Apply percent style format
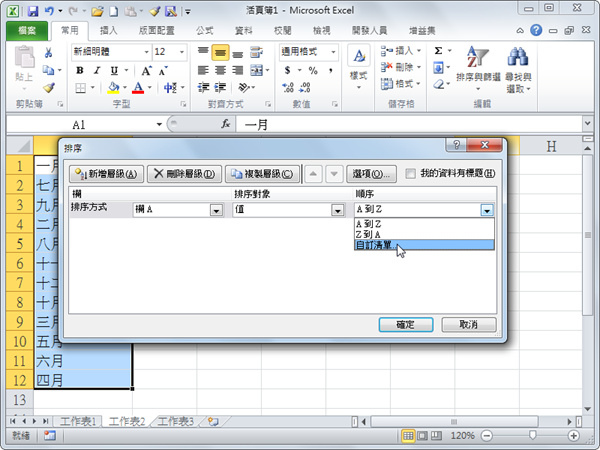Image resolution: width=600 pixels, height=450 pixels. tap(313, 70)
